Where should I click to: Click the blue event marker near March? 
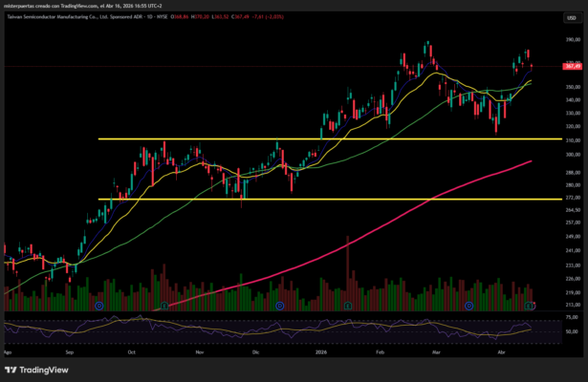[x=468, y=306]
